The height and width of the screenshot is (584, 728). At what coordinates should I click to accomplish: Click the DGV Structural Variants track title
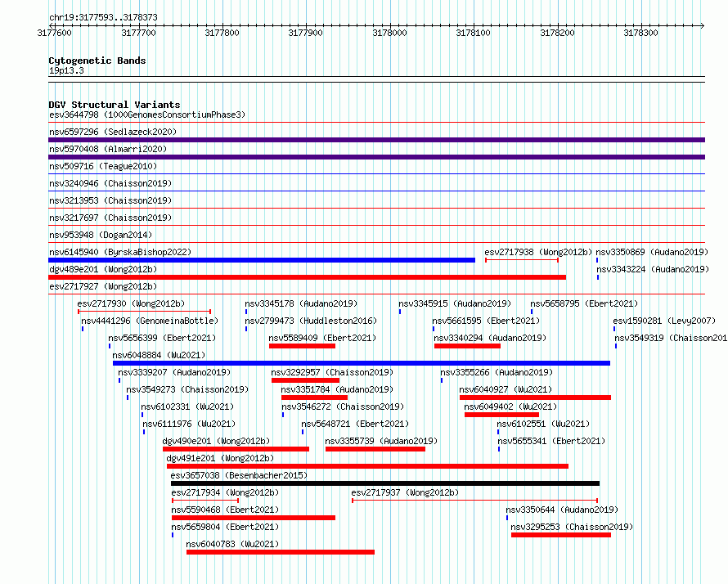pos(114,105)
